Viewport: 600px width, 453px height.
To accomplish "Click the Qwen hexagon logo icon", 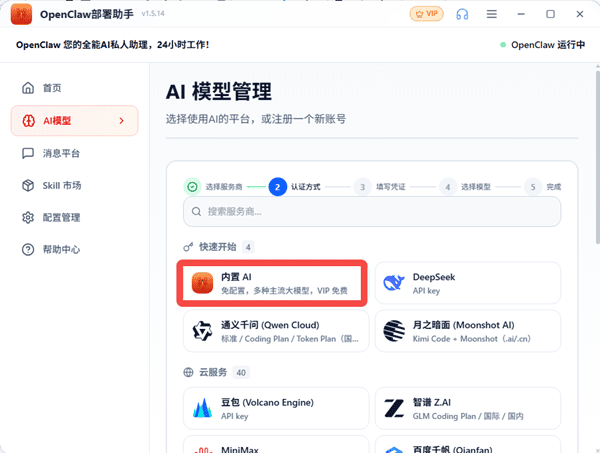I will pos(202,331).
